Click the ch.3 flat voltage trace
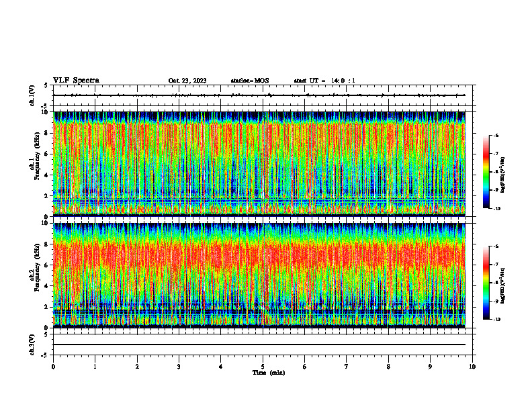The height and width of the screenshot is (411, 532). click(259, 345)
